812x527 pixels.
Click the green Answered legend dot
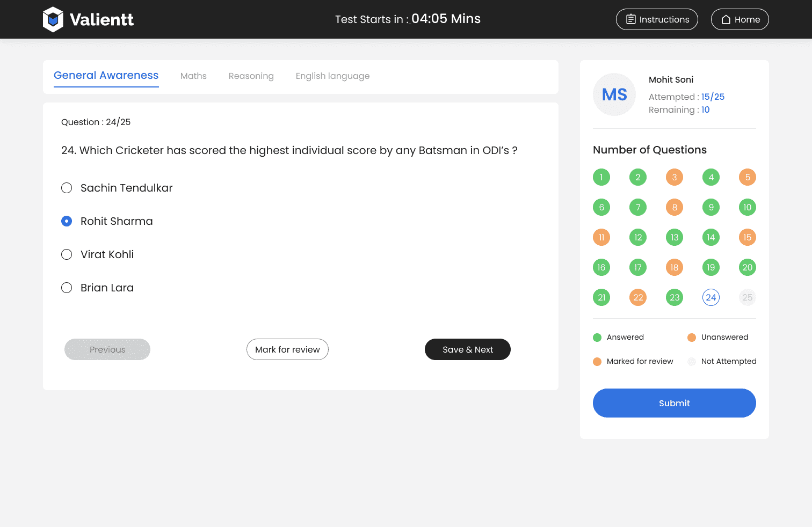(x=597, y=338)
